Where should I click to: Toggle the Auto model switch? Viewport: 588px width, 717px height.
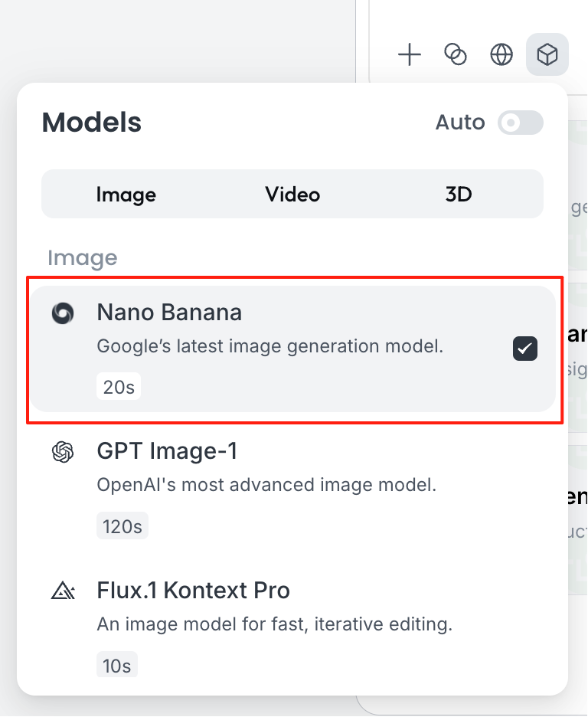pos(521,123)
